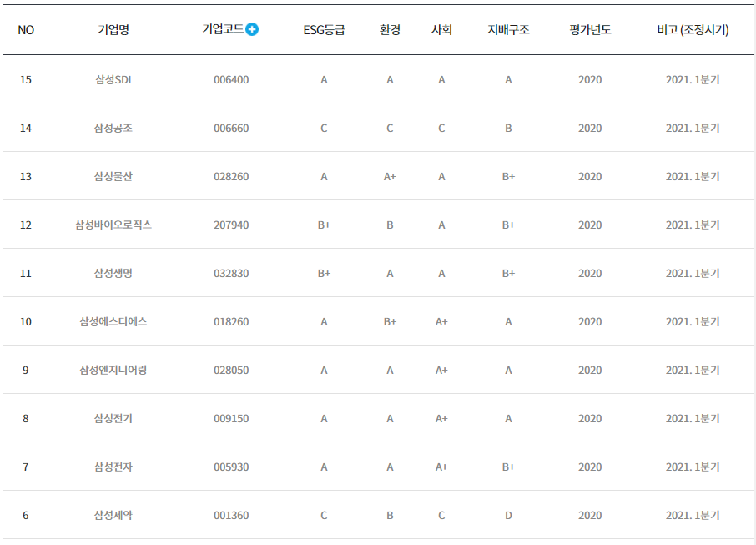The height and width of the screenshot is (545, 756).
Task: Select row number 7
Action: tap(26, 467)
